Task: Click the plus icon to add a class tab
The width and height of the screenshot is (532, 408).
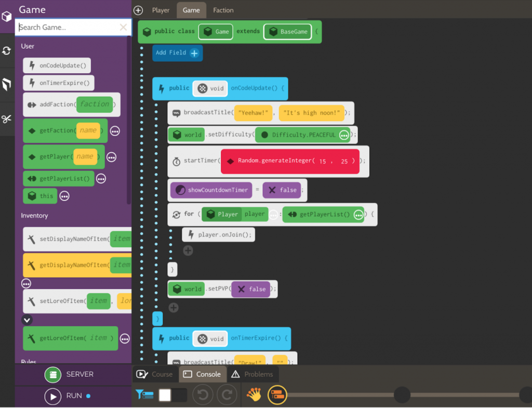Action: pyautogui.click(x=138, y=10)
